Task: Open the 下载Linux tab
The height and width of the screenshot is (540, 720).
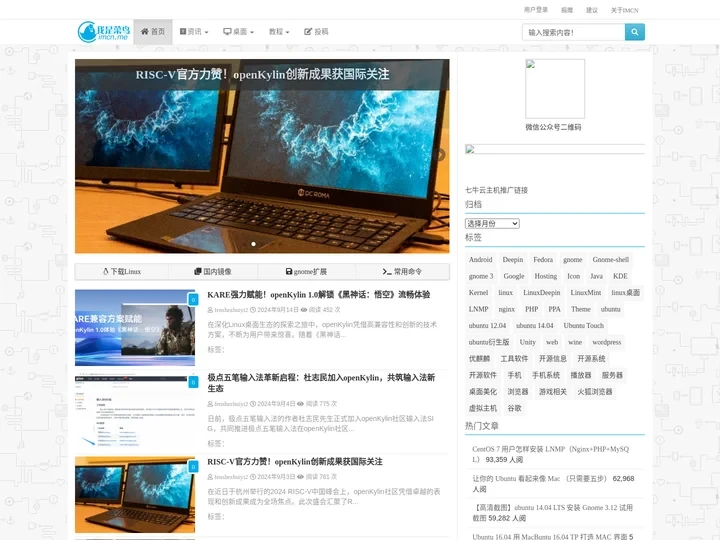Action: (x=122, y=271)
